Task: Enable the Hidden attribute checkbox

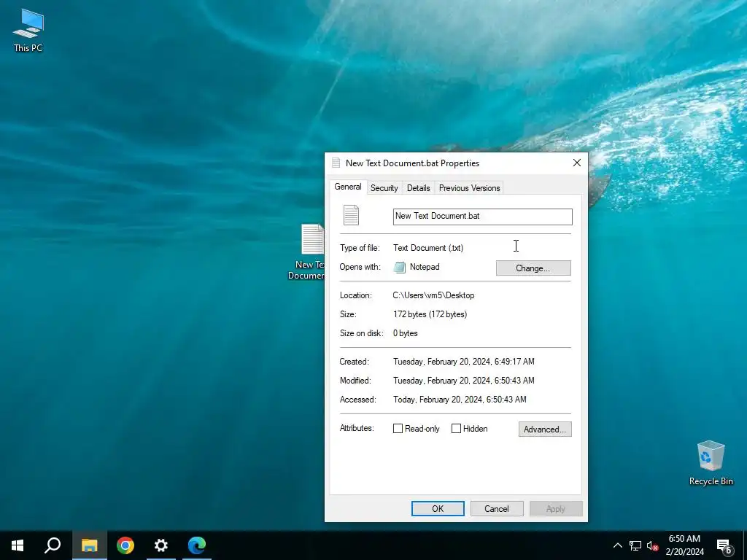Action: click(456, 429)
